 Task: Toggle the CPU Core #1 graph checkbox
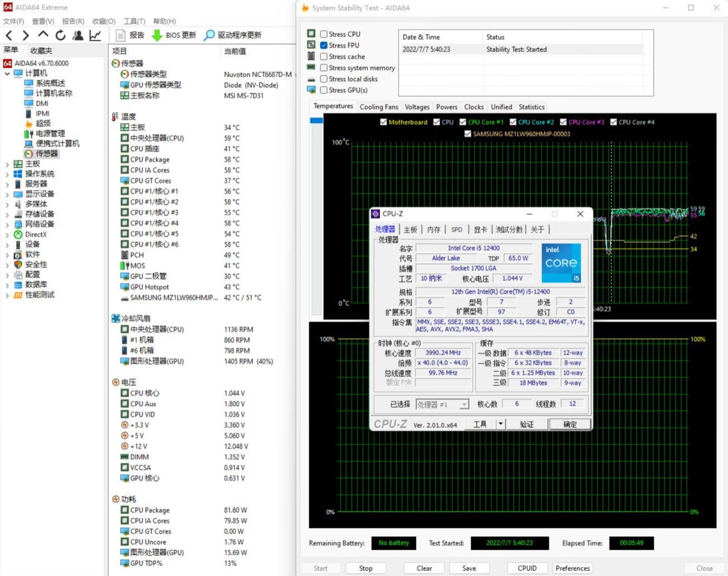click(x=463, y=122)
